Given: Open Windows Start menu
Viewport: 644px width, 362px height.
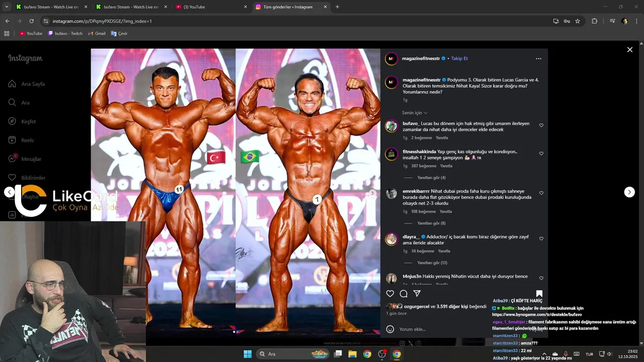Looking at the screenshot, I should click(248, 354).
